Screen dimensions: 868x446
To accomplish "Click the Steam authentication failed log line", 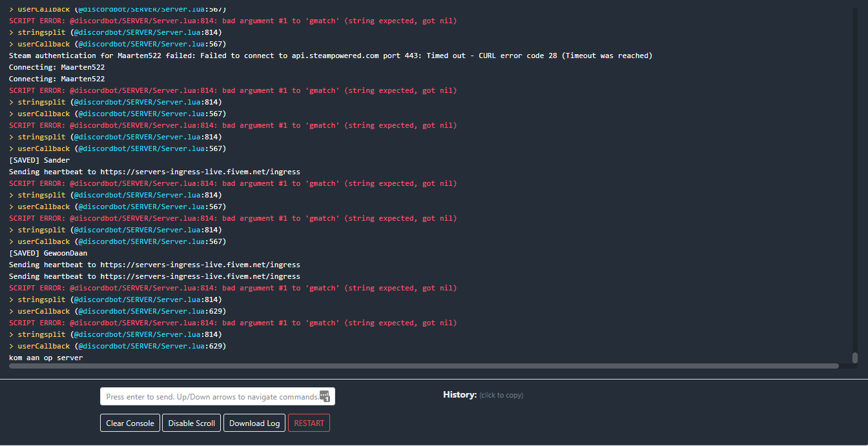I will tap(330, 56).
